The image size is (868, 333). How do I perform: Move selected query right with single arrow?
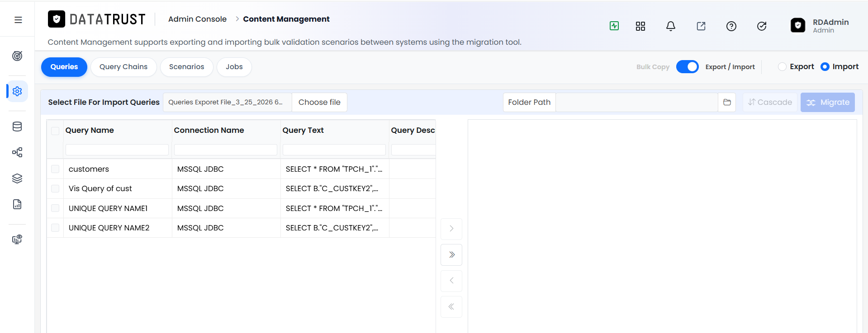(x=451, y=229)
